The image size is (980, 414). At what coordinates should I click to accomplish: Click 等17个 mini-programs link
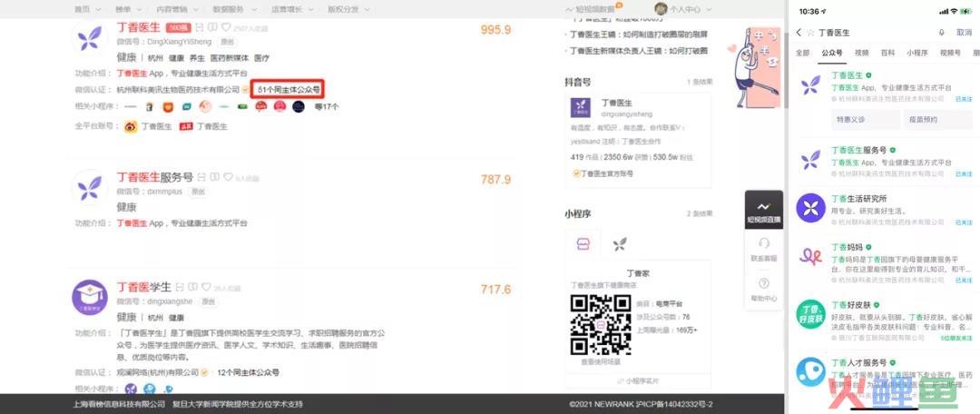point(327,107)
